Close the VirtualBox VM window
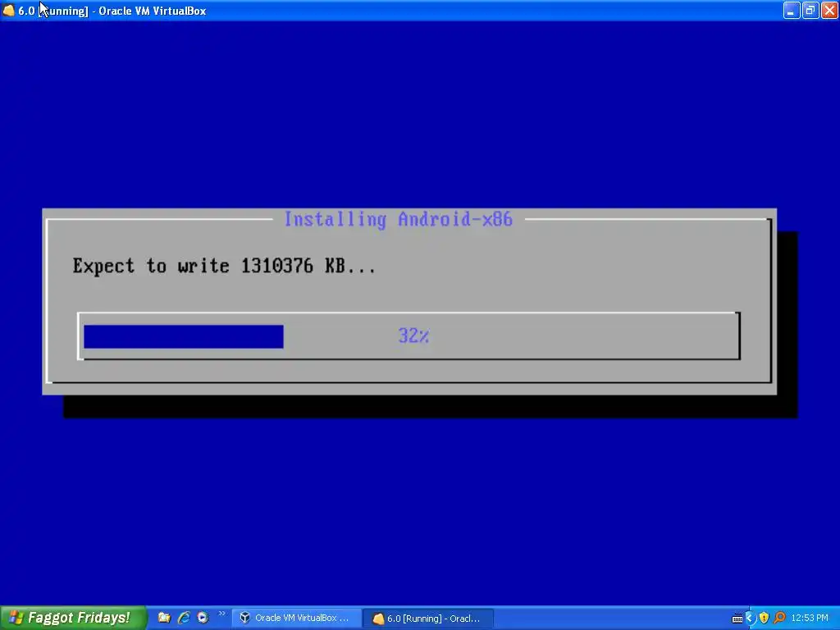Image resolution: width=840 pixels, height=630 pixels. 829,10
